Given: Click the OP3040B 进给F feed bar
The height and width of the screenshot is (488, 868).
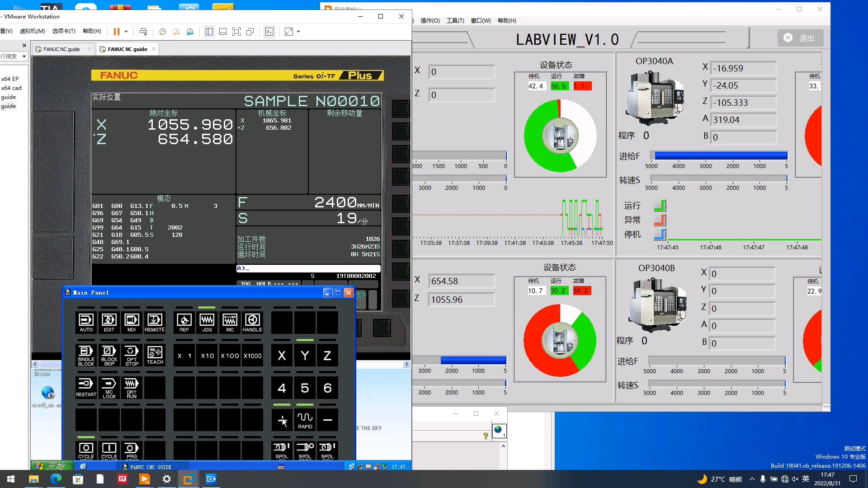Looking at the screenshot, I should coord(717,361).
